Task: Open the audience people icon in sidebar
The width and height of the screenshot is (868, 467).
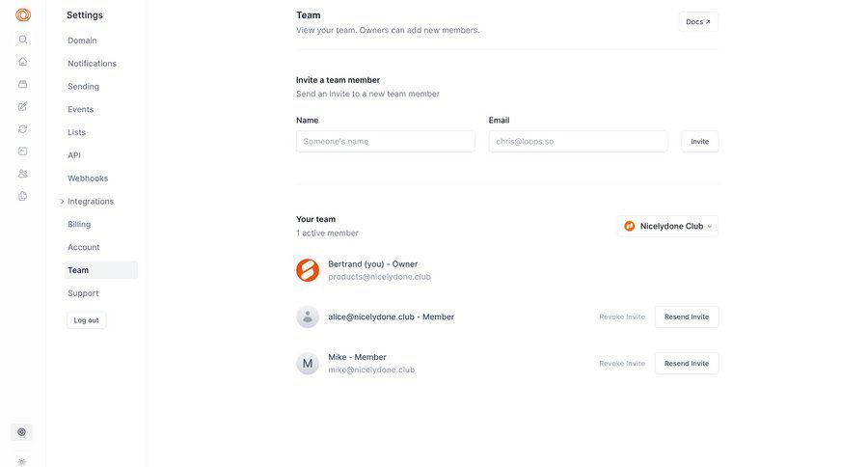Action: (23, 174)
